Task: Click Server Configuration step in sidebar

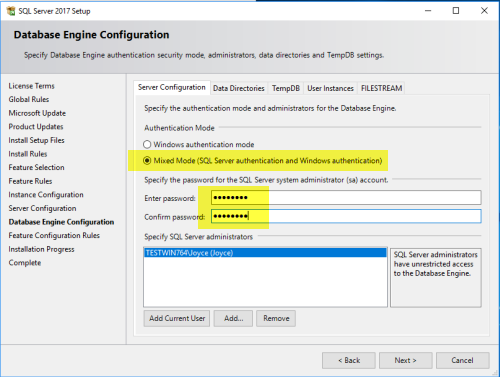Action: pos(42,208)
